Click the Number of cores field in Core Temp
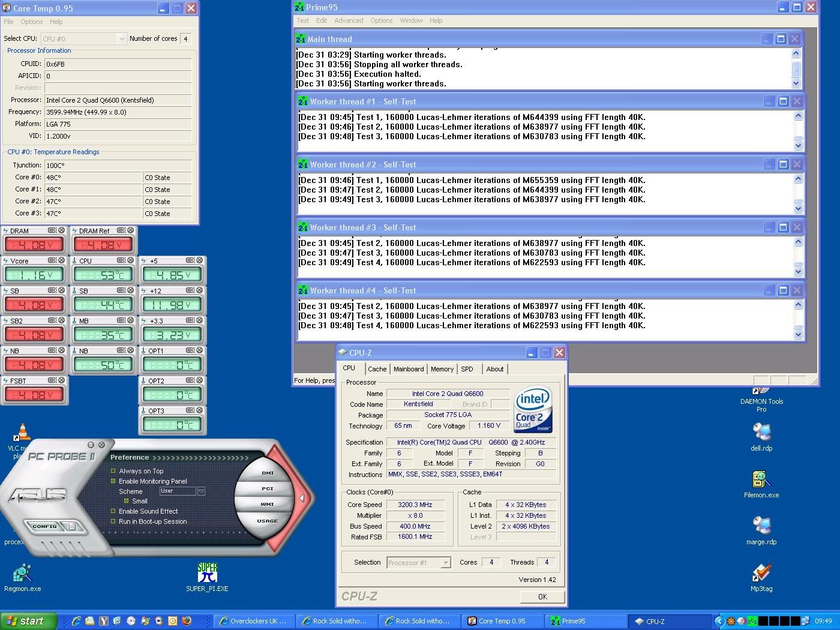 click(186, 38)
